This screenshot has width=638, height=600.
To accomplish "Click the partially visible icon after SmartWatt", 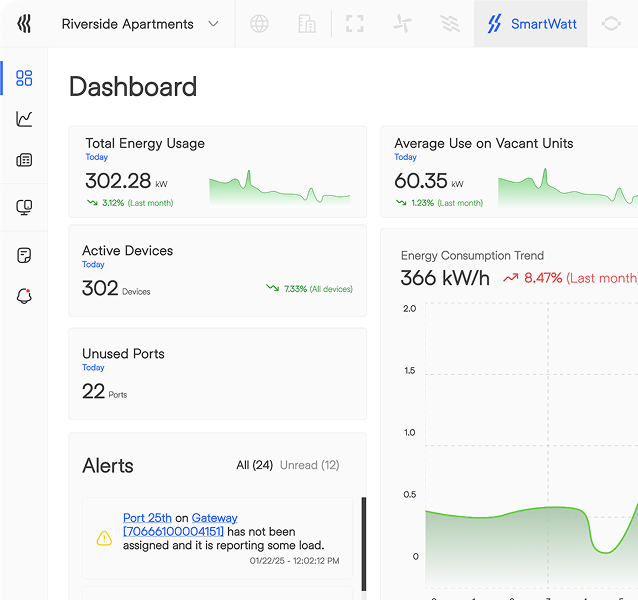I will (x=611, y=24).
